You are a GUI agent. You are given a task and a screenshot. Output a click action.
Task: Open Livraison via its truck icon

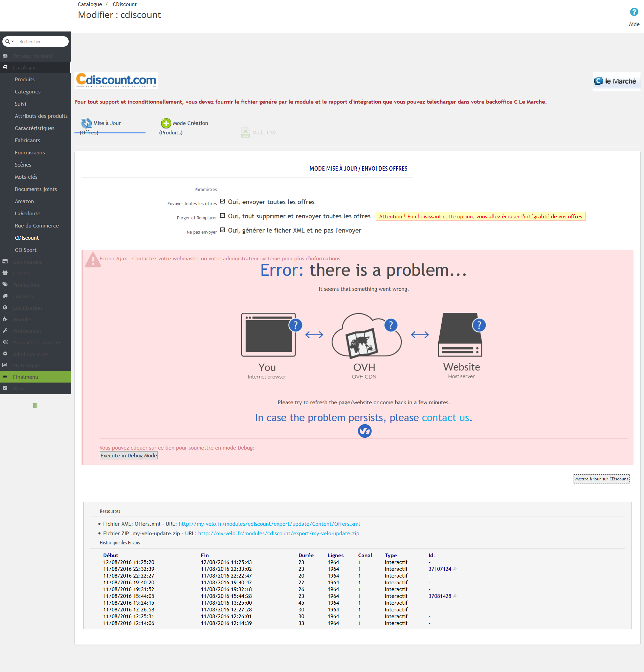tap(5, 296)
